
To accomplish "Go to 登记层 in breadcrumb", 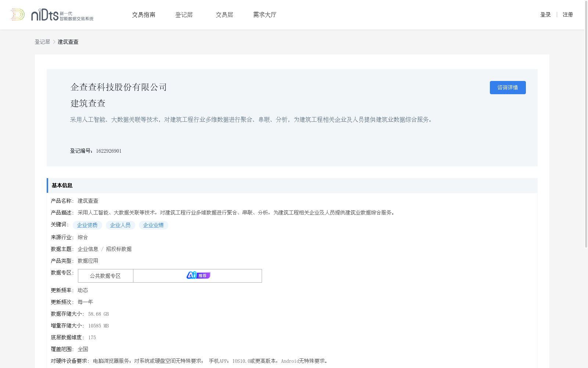I will [x=42, y=42].
